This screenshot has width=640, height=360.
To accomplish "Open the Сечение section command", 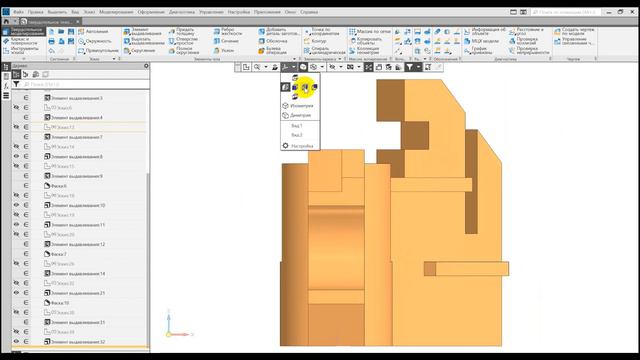I will (226, 41).
